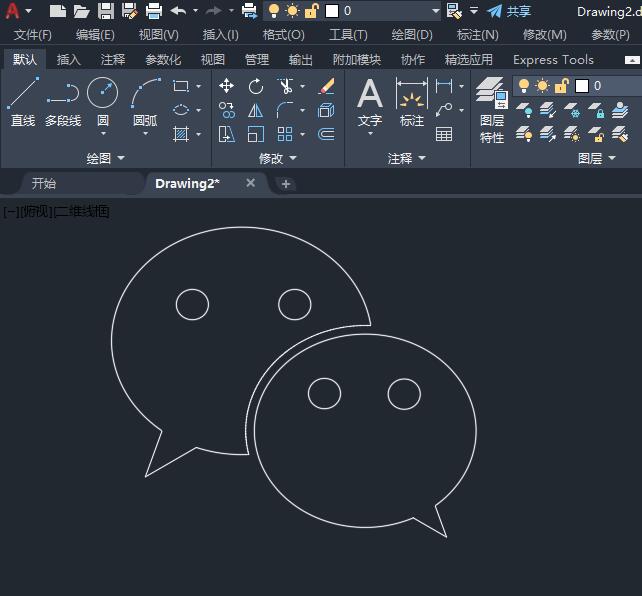Viewport: 642px width, 596px height.
Task: Open the 格式(O) menu
Action: (x=283, y=35)
